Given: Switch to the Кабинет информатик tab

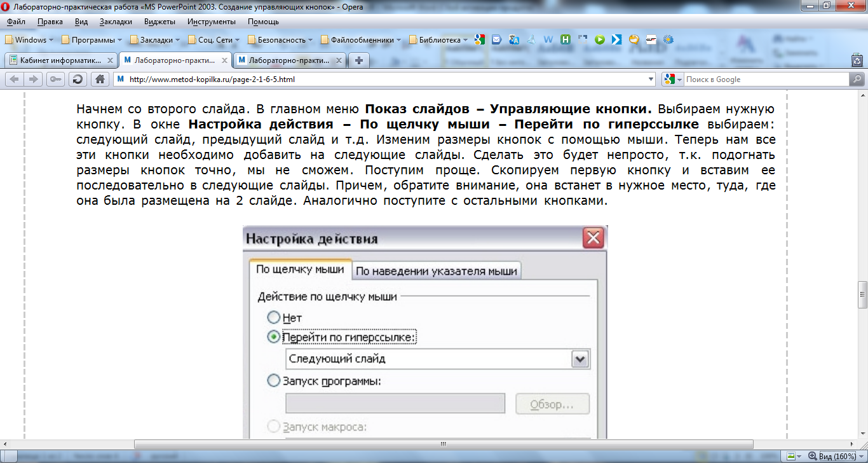Looking at the screenshot, I should 60,61.
